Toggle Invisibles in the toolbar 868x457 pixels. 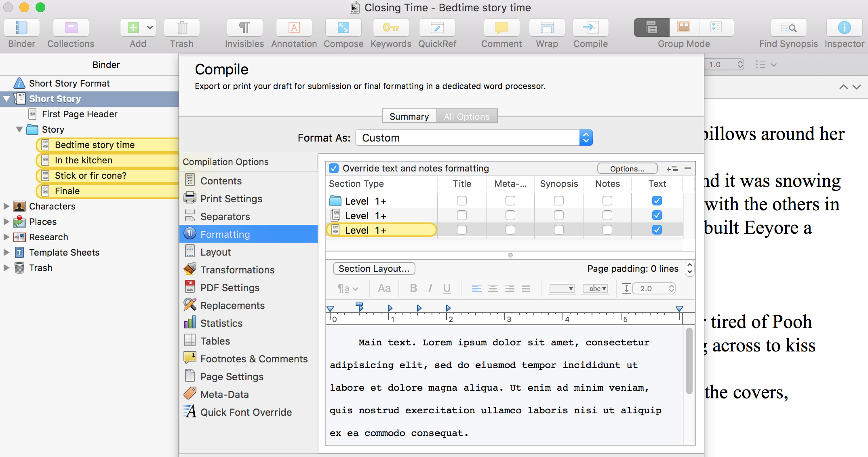(244, 28)
